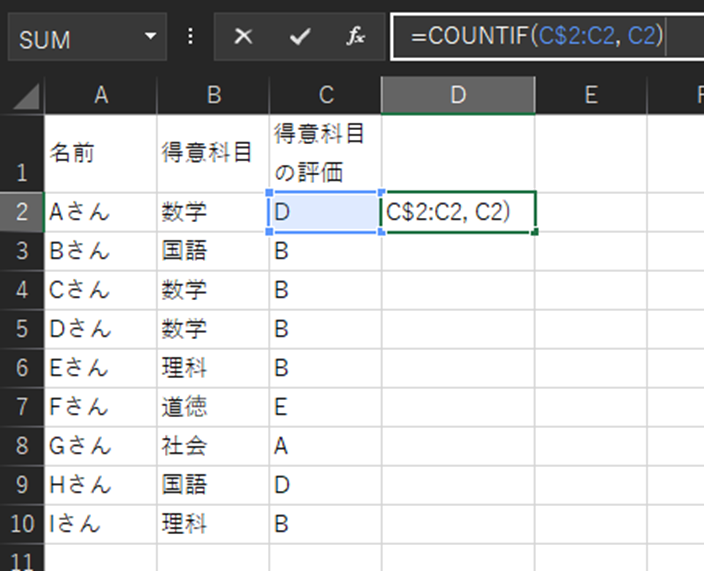
Task: Click cell C8 containing grade A
Action: [324, 445]
